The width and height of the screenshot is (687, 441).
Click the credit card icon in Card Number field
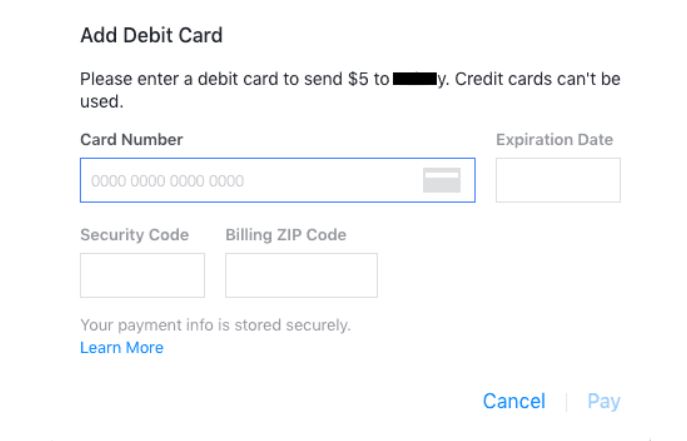click(x=441, y=180)
